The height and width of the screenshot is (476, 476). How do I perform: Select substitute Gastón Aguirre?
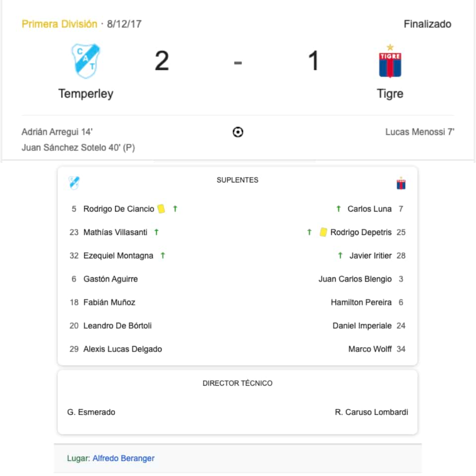(111, 279)
